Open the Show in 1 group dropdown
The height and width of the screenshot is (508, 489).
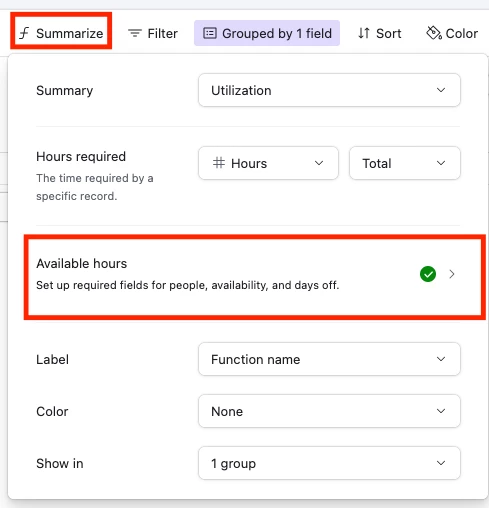point(329,463)
